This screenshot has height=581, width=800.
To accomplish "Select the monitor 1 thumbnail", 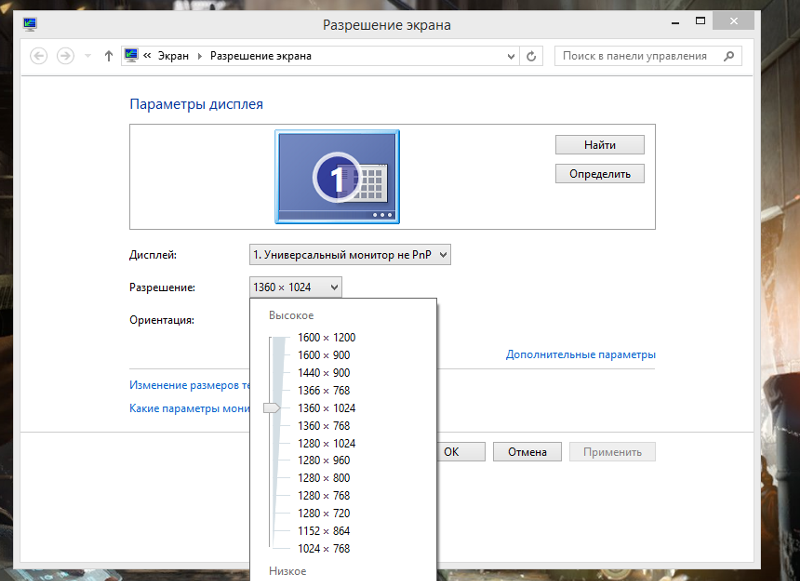I will (337, 176).
